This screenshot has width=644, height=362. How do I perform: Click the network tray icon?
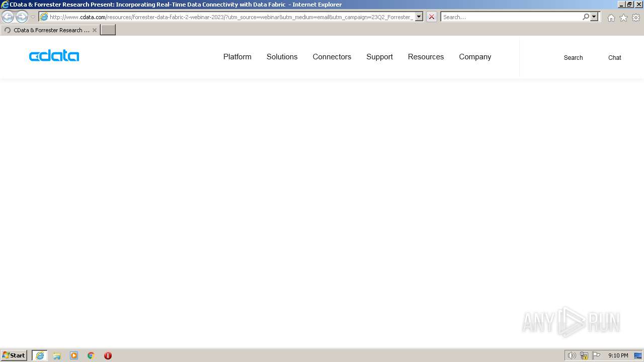[x=584, y=355]
